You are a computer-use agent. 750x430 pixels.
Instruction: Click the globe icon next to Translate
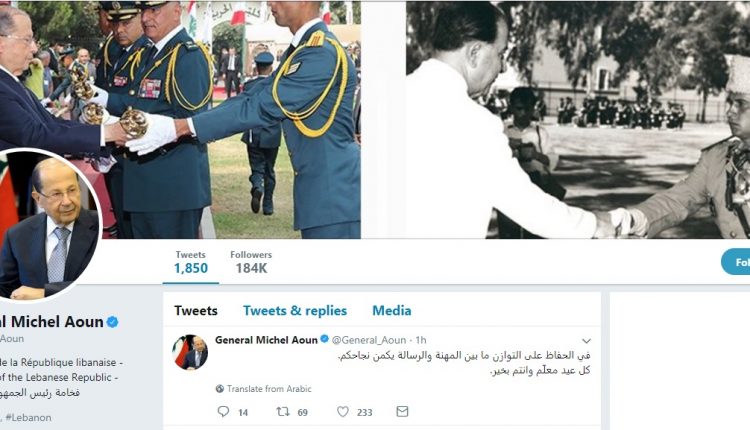point(220,389)
